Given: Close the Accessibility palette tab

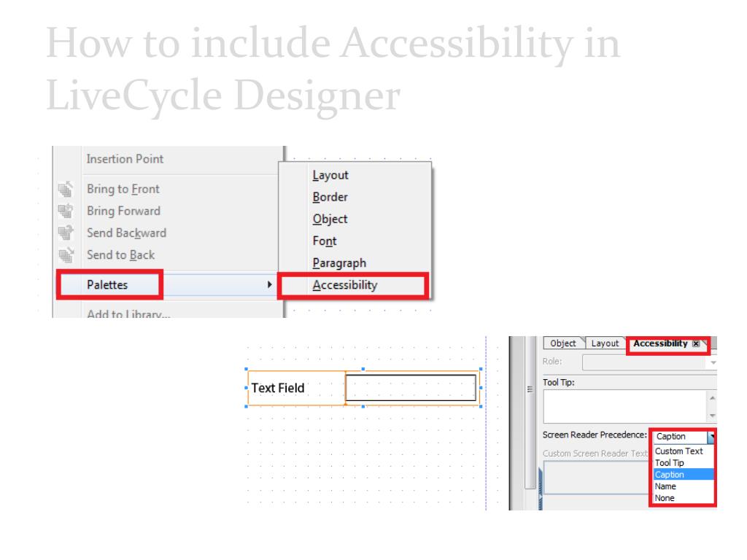Looking at the screenshot, I should click(x=696, y=344).
